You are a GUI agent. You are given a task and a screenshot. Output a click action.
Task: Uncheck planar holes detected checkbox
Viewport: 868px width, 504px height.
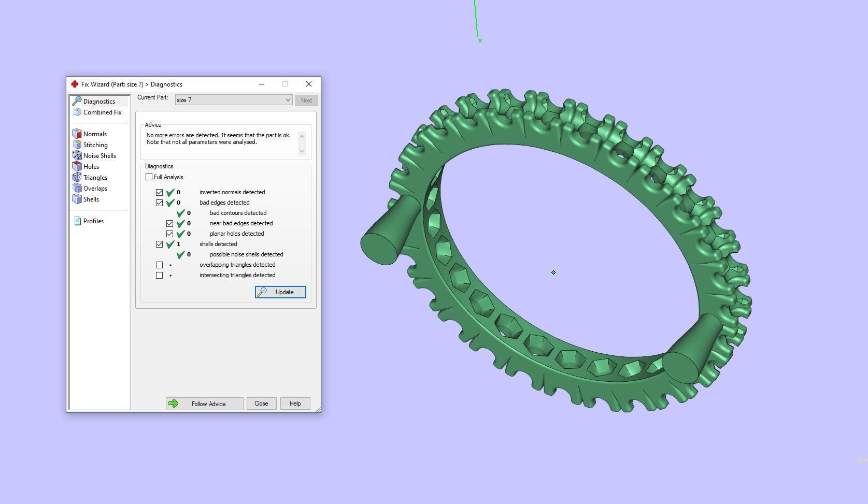point(170,234)
